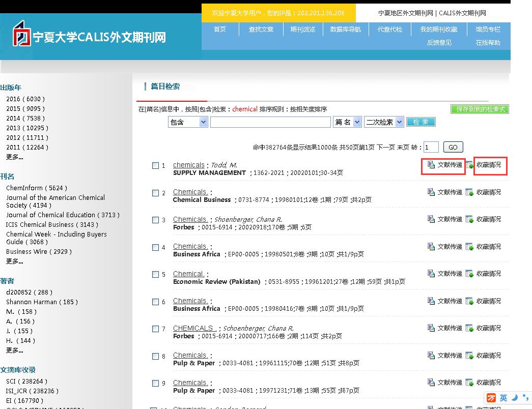Select the checkbox for result 5
The image size is (532, 409).
[155, 274]
